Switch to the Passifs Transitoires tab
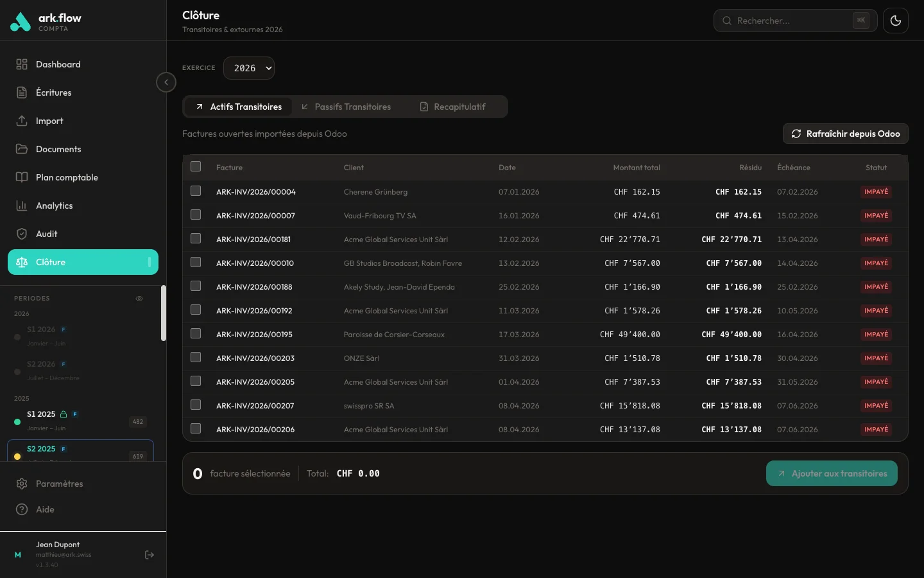924x578 pixels. [352, 107]
